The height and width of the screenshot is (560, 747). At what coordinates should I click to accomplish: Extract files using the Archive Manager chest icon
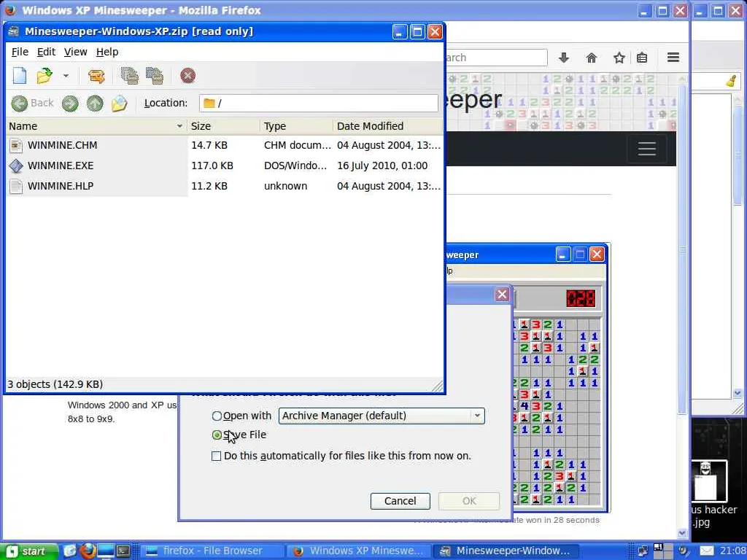tap(96, 76)
